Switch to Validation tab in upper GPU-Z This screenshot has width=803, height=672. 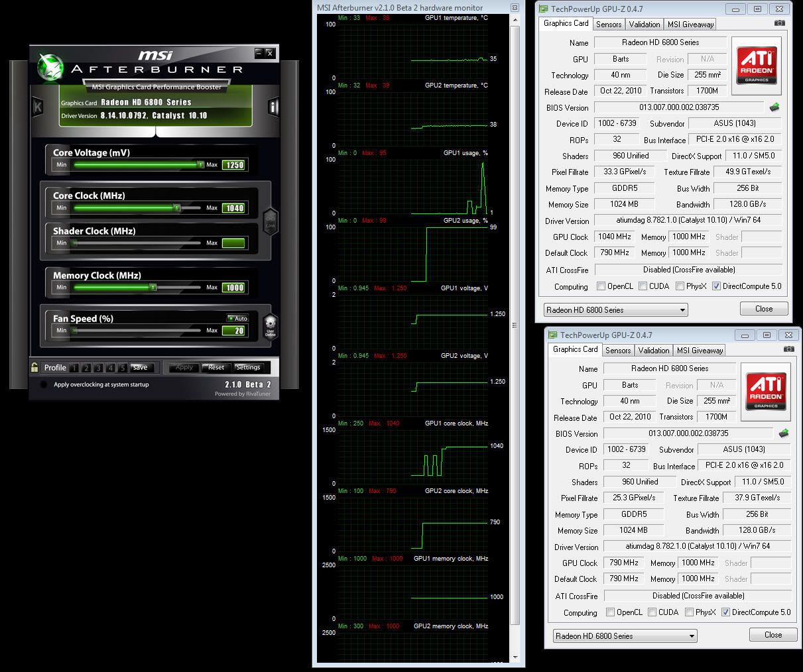pos(645,24)
